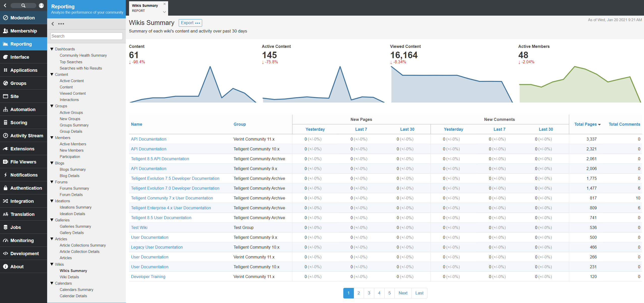Click the Next pagination button
644x303 pixels.
click(x=403, y=293)
